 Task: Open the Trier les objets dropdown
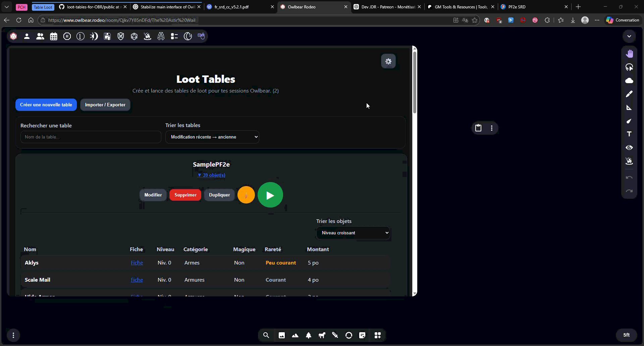[x=353, y=233]
